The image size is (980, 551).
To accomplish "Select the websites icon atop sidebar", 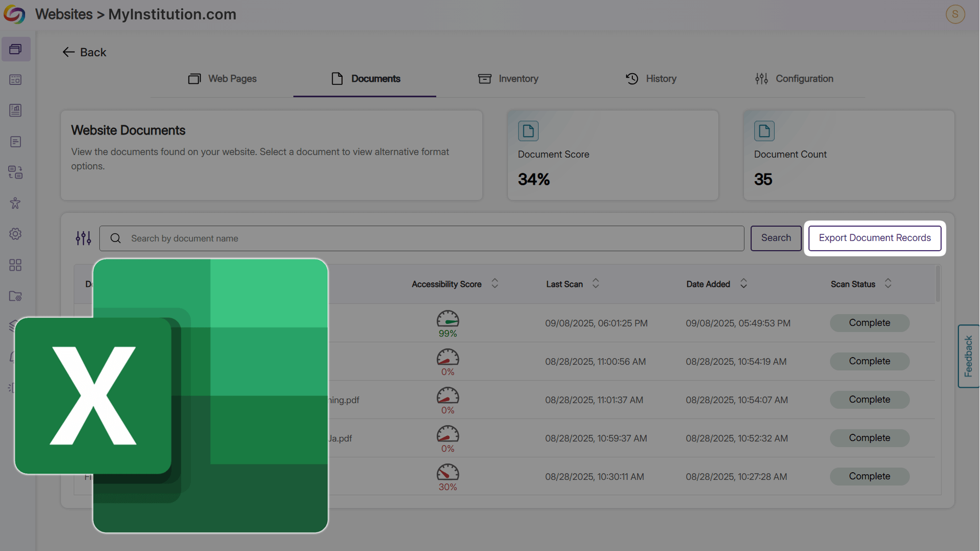I will (15, 49).
